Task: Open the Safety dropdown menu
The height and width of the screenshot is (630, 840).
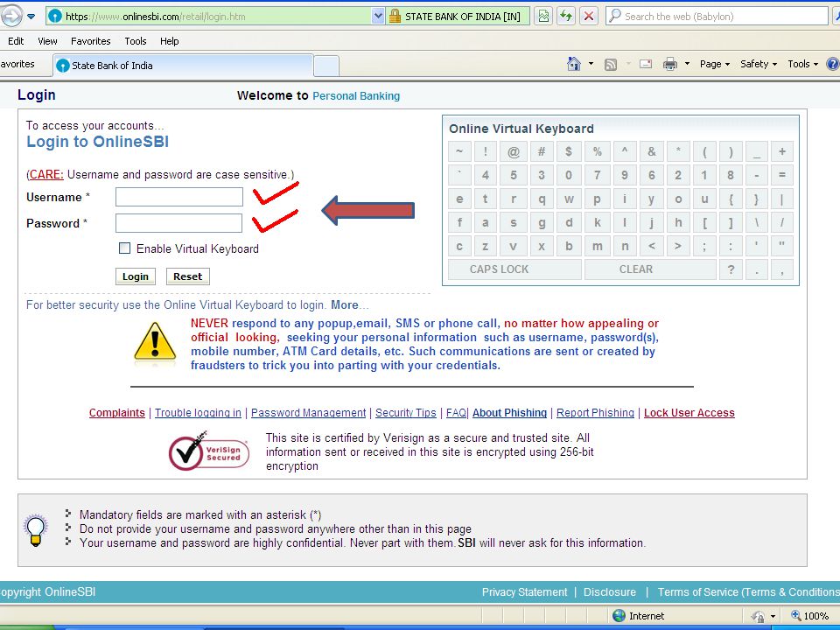Action: (759, 64)
